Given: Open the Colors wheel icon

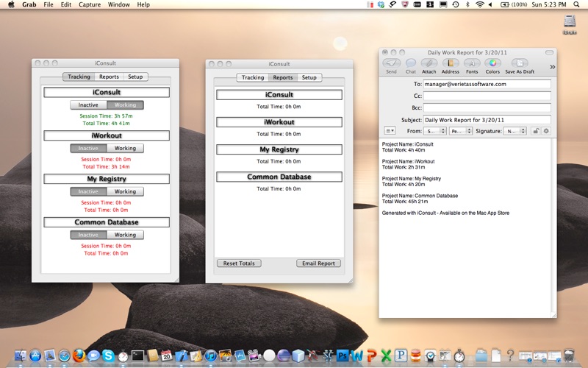Looking at the screenshot, I should pyautogui.click(x=492, y=63).
